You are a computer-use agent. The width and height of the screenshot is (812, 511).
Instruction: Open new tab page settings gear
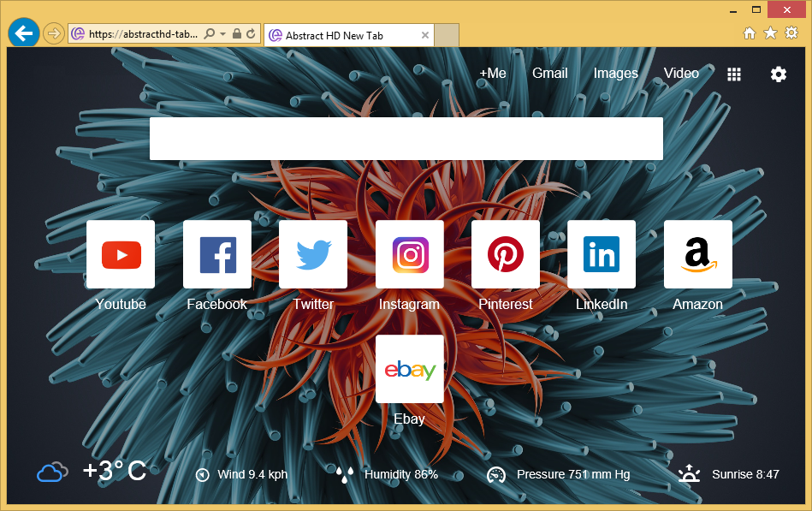pos(778,74)
